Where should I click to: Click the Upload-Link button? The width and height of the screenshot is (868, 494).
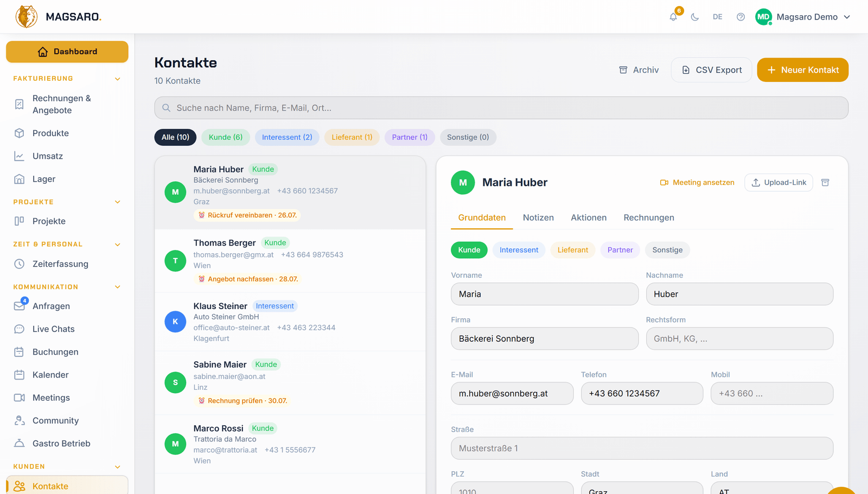tap(779, 183)
